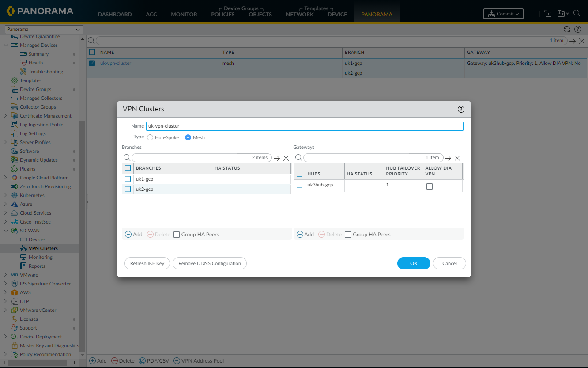Click the Gateways search field
Viewport: 588px width, 368px height.
pos(373,158)
